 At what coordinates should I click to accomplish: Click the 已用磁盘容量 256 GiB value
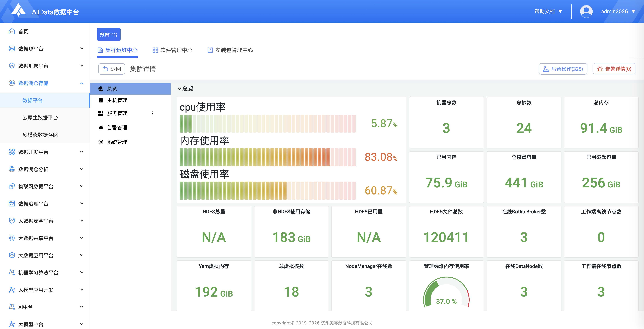601,183
